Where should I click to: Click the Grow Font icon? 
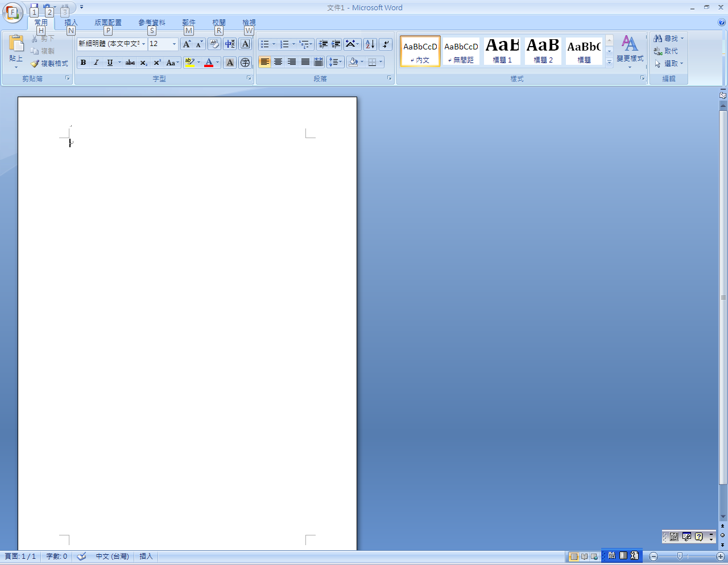(x=187, y=44)
